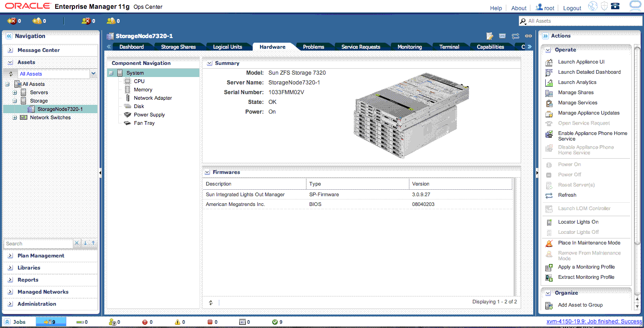The width and height of the screenshot is (644, 328).
Task: Select Fan Tray component
Action: pos(144,123)
